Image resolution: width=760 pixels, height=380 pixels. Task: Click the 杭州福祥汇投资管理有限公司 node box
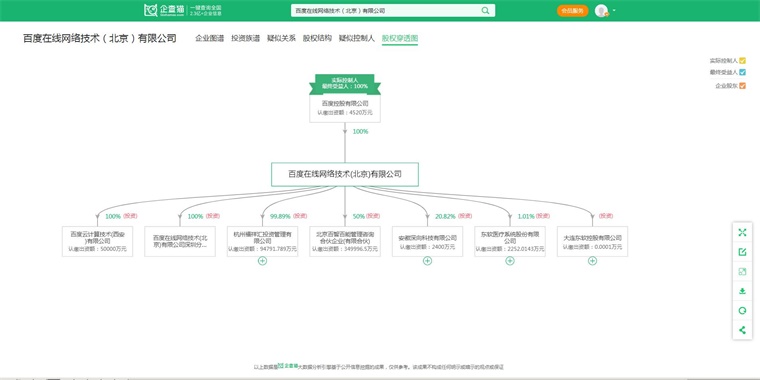point(262,241)
